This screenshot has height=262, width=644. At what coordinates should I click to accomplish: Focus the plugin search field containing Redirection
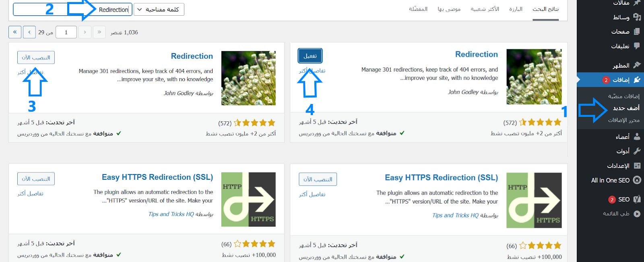pos(72,9)
